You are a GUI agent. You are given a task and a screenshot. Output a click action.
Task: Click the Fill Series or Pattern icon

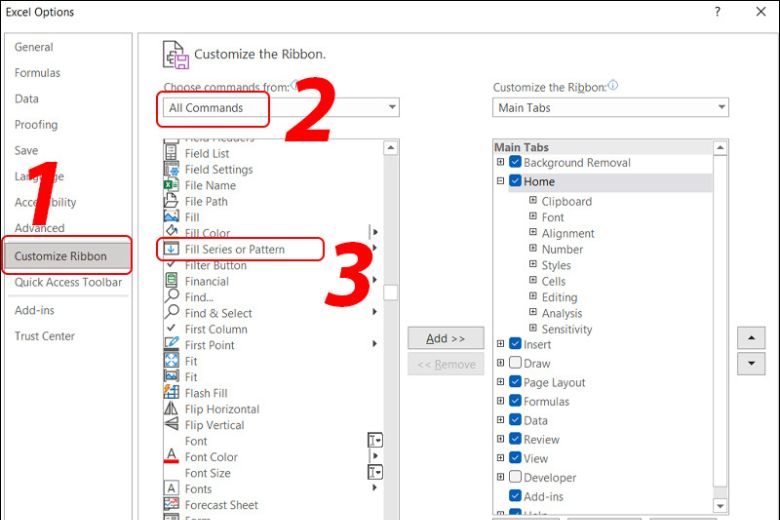171,248
